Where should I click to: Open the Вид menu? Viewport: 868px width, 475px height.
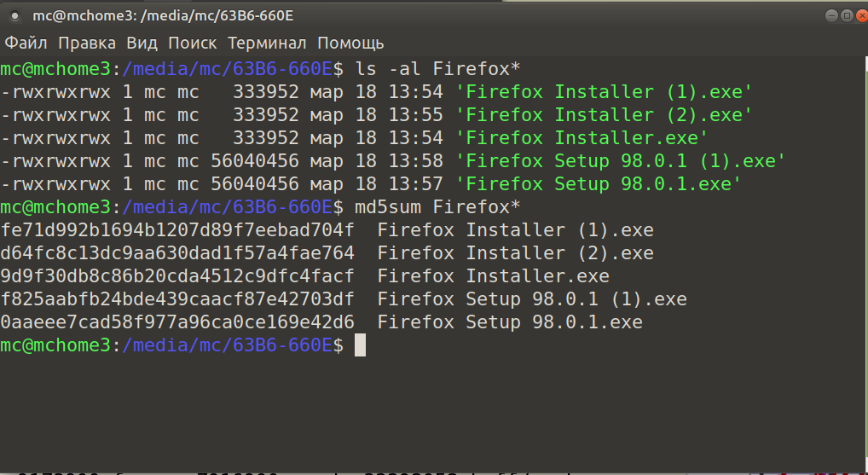click(x=142, y=43)
